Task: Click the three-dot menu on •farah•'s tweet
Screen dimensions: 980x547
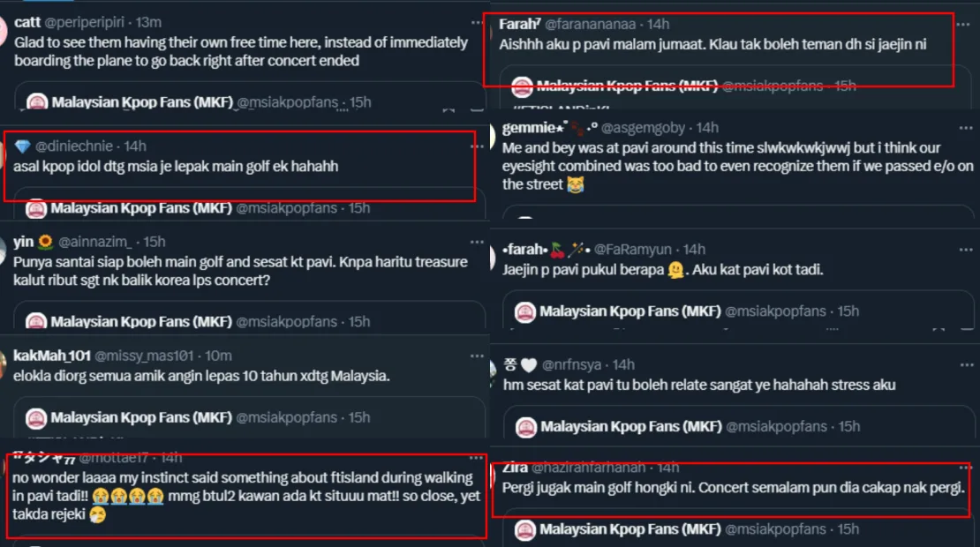Action: coord(967,250)
